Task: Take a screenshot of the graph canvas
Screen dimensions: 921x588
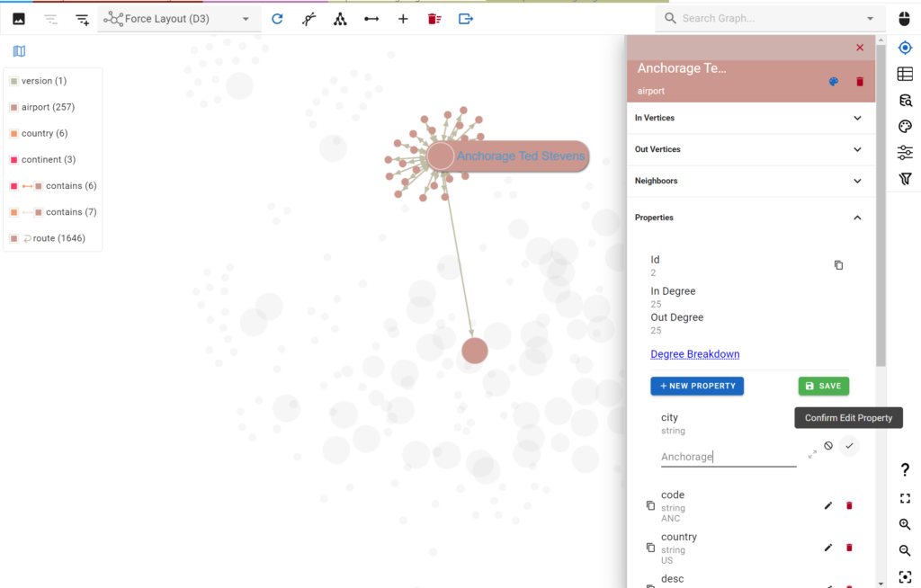Action: (18, 18)
